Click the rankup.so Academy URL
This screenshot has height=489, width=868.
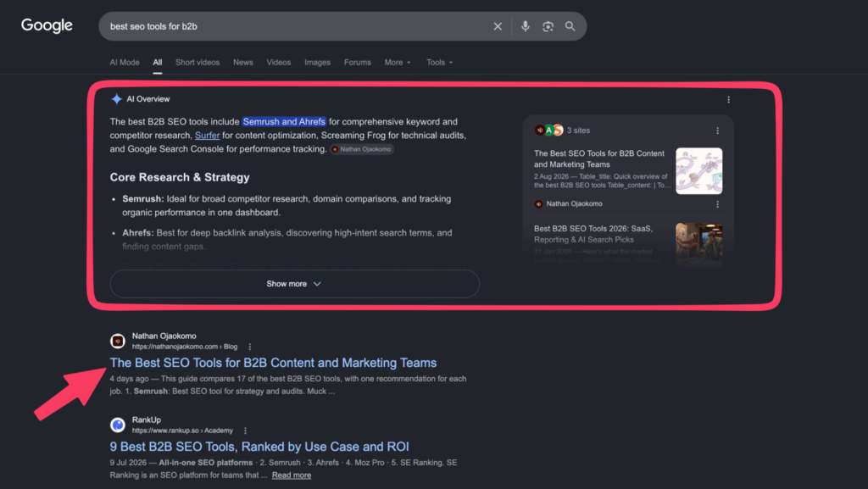click(x=182, y=431)
